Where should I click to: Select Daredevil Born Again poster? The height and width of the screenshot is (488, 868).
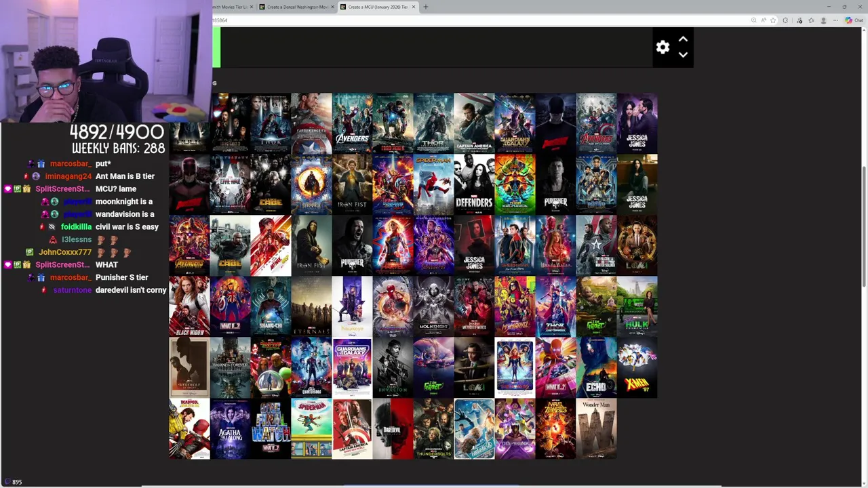click(x=393, y=428)
